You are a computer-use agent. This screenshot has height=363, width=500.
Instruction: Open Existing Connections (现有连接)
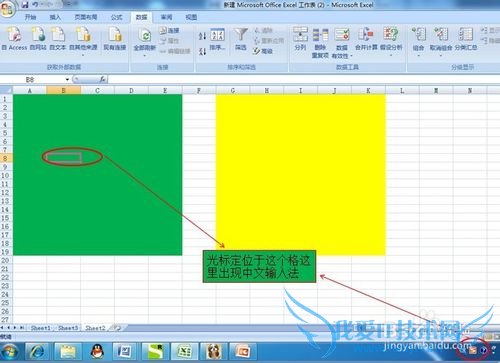(115, 38)
